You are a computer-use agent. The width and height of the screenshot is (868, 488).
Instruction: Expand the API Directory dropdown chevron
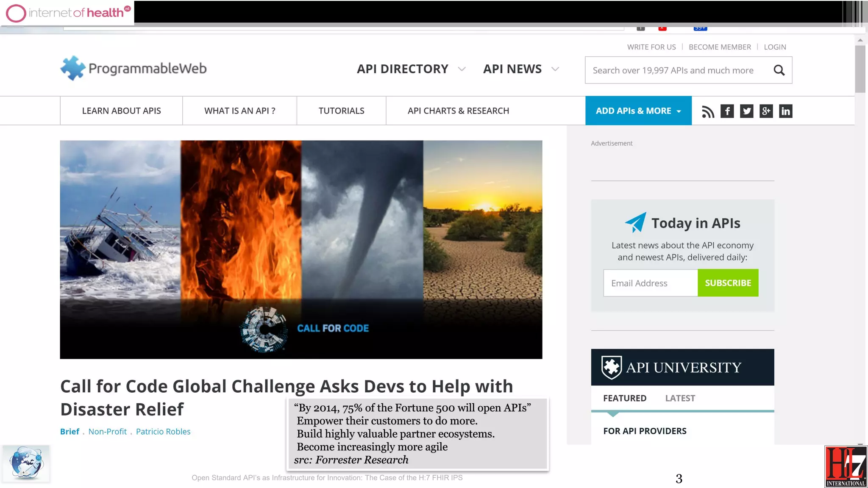(x=462, y=69)
